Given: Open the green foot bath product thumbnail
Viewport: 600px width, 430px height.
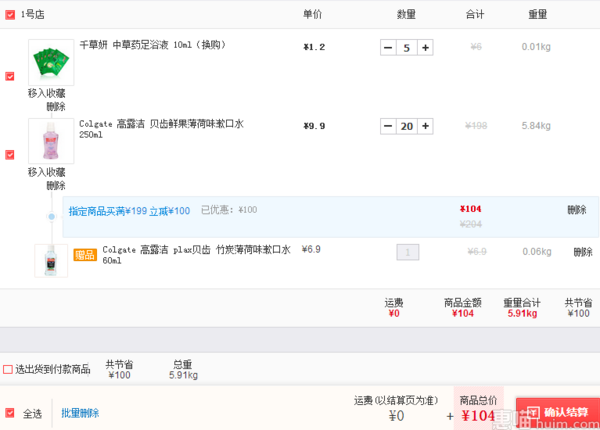Looking at the screenshot, I should (51, 62).
